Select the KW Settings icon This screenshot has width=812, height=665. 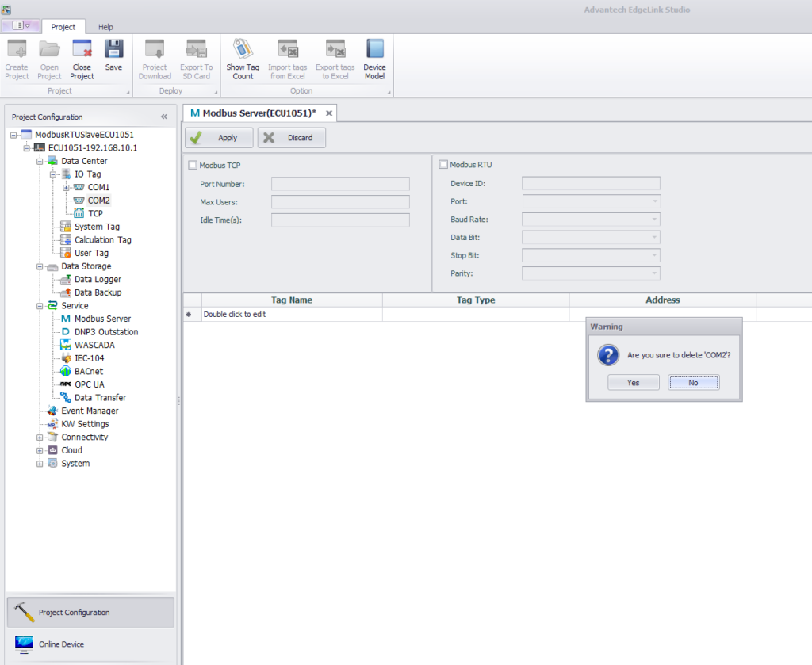tap(52, 424)
